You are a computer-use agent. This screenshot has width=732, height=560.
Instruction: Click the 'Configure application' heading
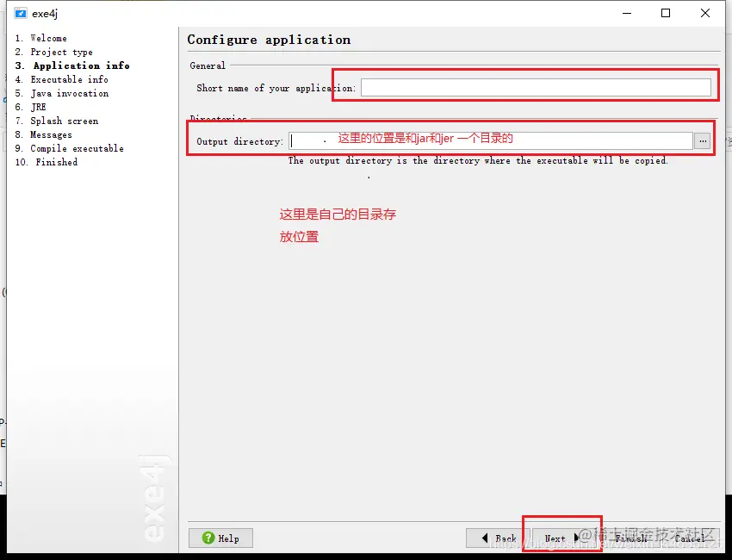click(269, 40)
